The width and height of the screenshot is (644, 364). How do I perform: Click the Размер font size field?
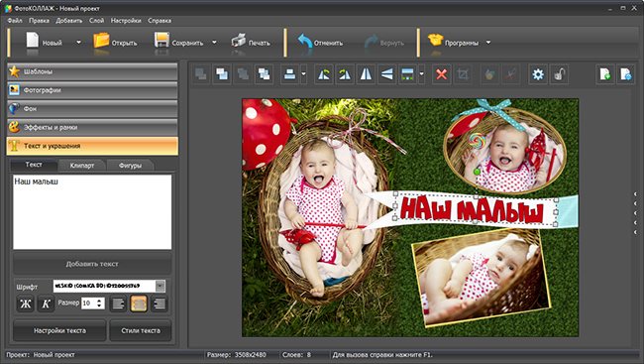pos(89,303)
